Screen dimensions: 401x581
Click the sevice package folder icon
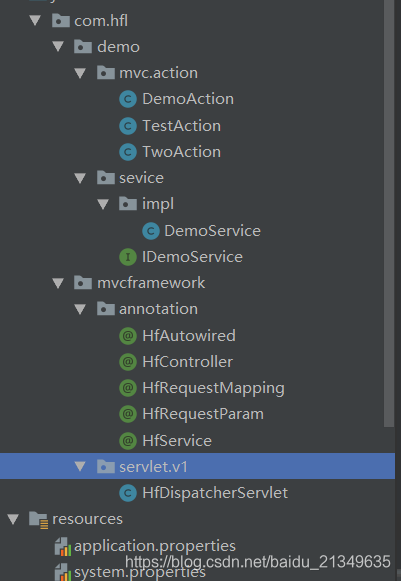coord(106,178)
